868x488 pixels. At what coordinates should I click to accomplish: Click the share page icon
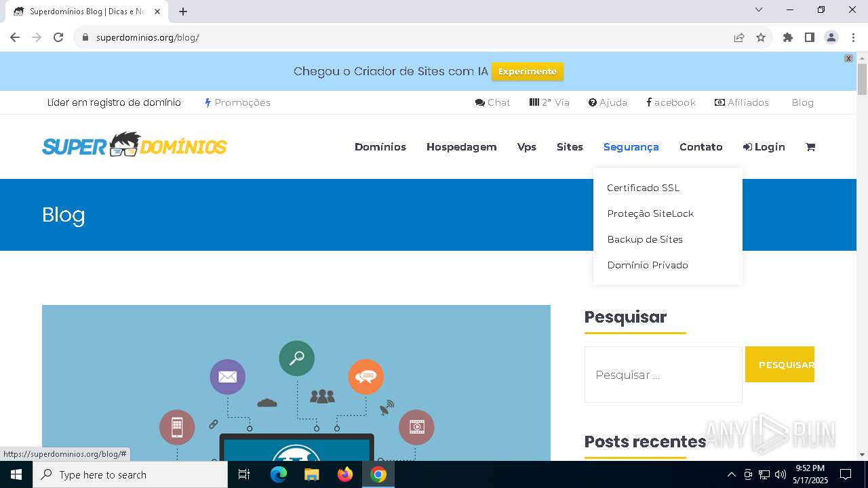click(x=739, y=37)
